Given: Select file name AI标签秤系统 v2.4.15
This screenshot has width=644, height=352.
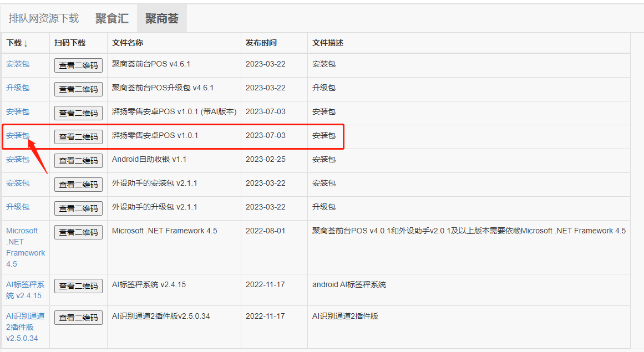Looking at the screenshot, I should click(149, 284).
